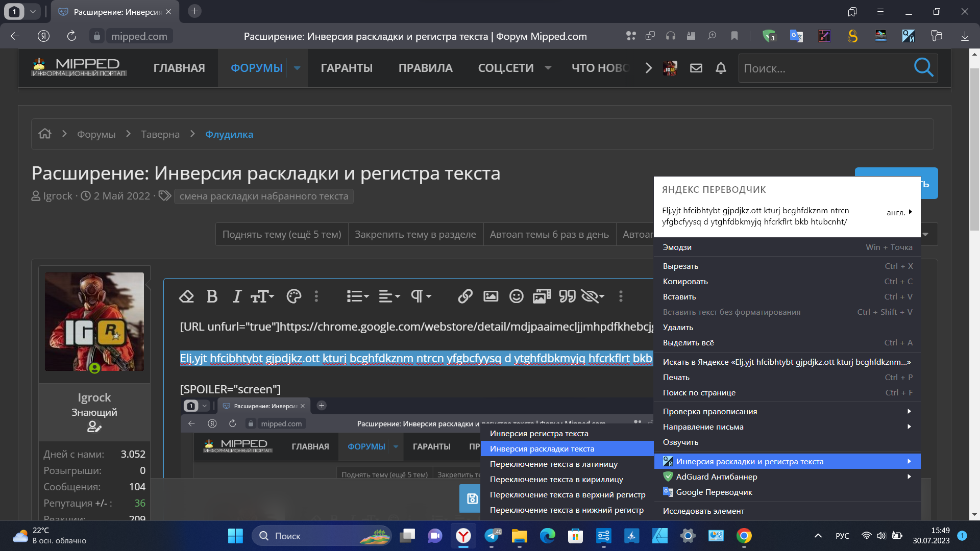Choose Google Переводчик in context menu
Image resolution: width=980 pixels, height=551 pixels.
point(787,492)
